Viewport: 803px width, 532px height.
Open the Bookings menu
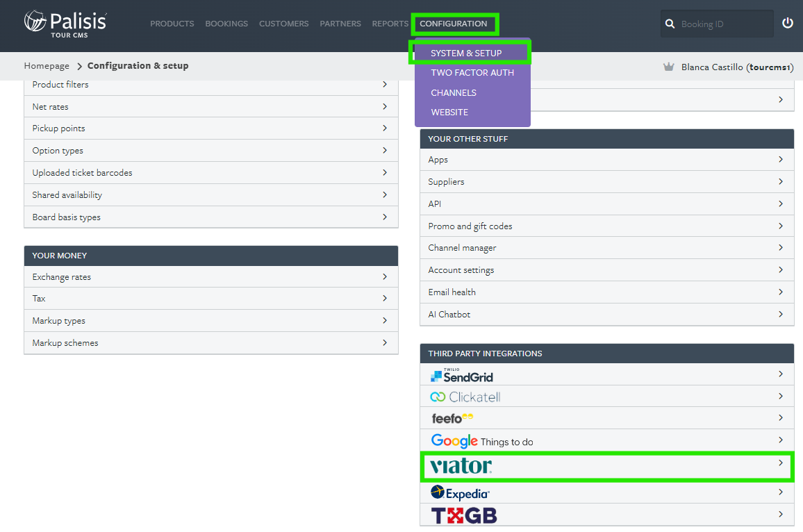coord(226,24)
